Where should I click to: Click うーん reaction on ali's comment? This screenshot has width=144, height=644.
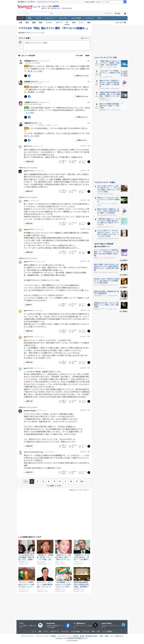(x=82, y=162)
